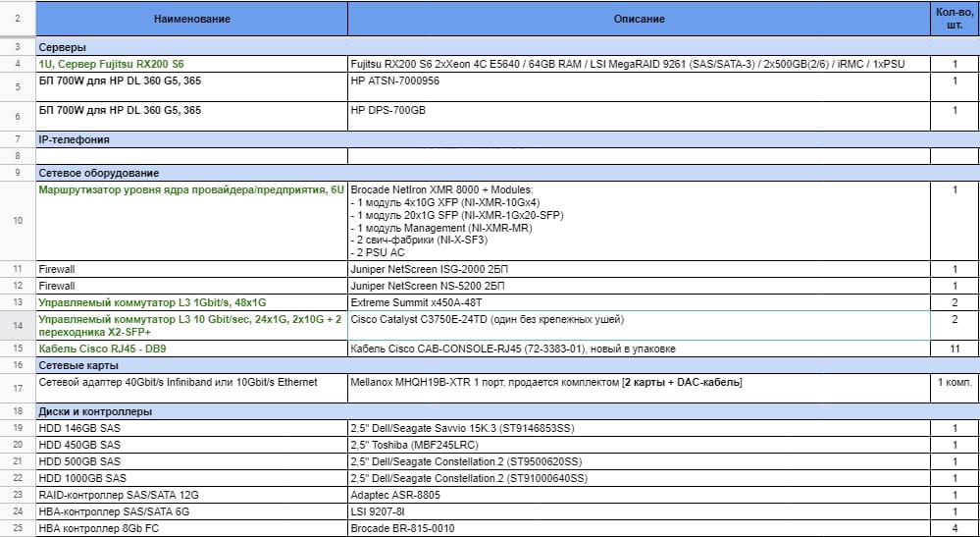Click the 'Extreme Summit x450A-48T' cell
The width and height of the screenshot is (980, 537).
639,303
